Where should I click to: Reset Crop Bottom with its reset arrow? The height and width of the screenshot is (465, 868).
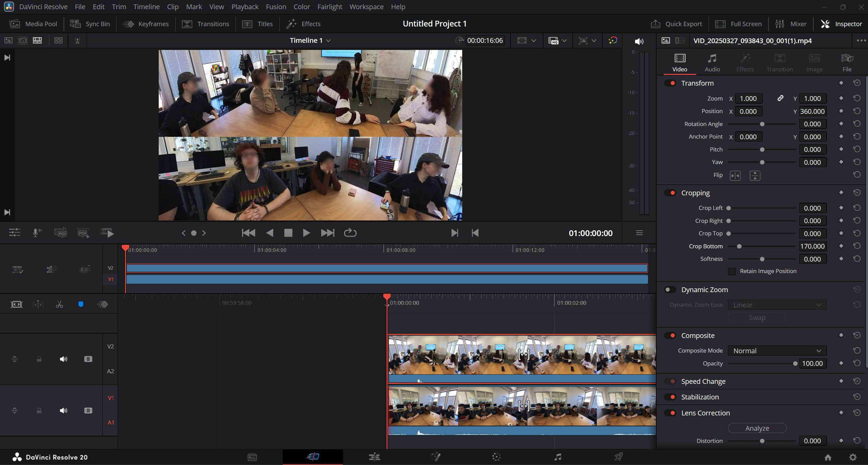857,246
